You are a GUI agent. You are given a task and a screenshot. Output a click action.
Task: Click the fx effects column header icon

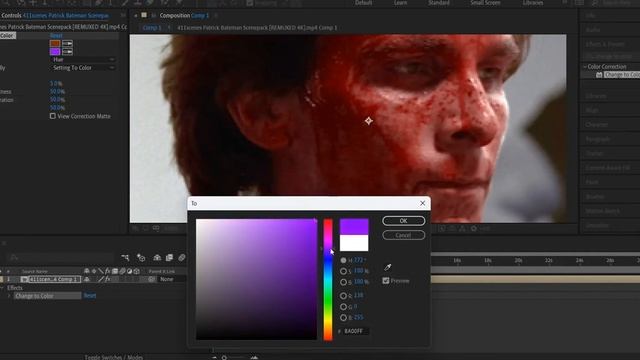tap(108, 271)
